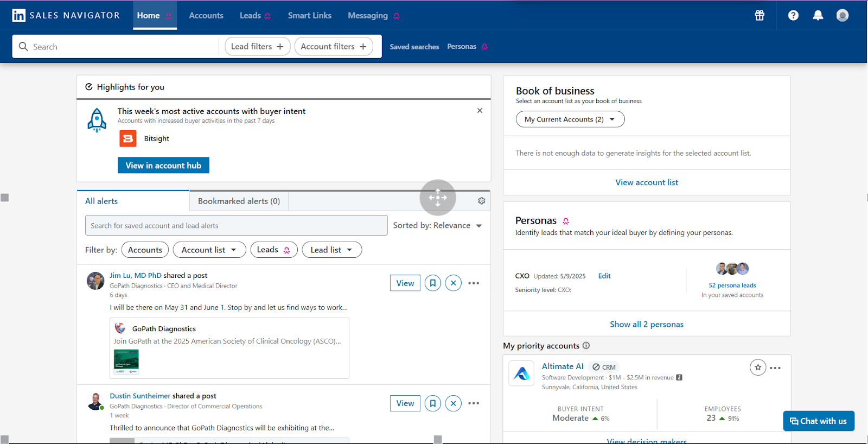Open Smart Links in navigation
Viewport: 868px width, 444px height.
point(310,15)
